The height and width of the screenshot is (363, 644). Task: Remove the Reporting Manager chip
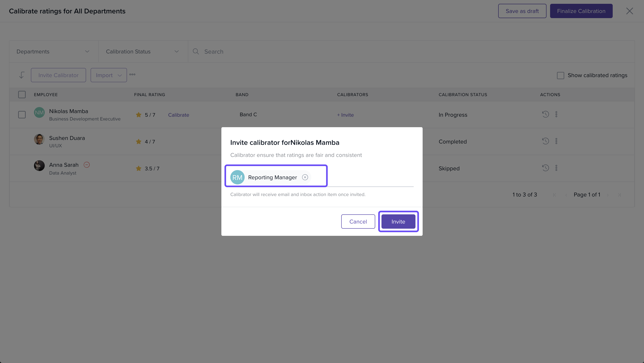pyautogui.click(x=305, y=177)
